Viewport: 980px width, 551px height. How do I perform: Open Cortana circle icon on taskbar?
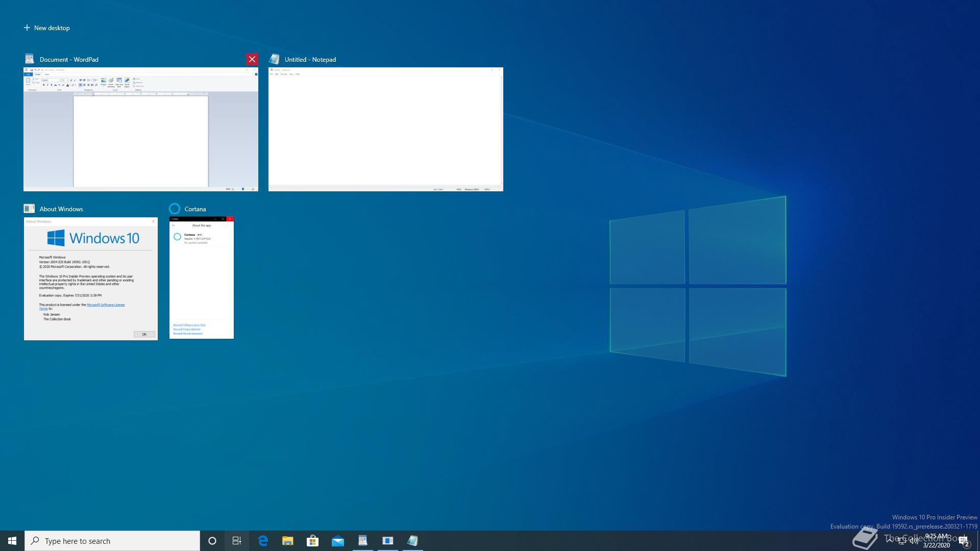(212, 541)
